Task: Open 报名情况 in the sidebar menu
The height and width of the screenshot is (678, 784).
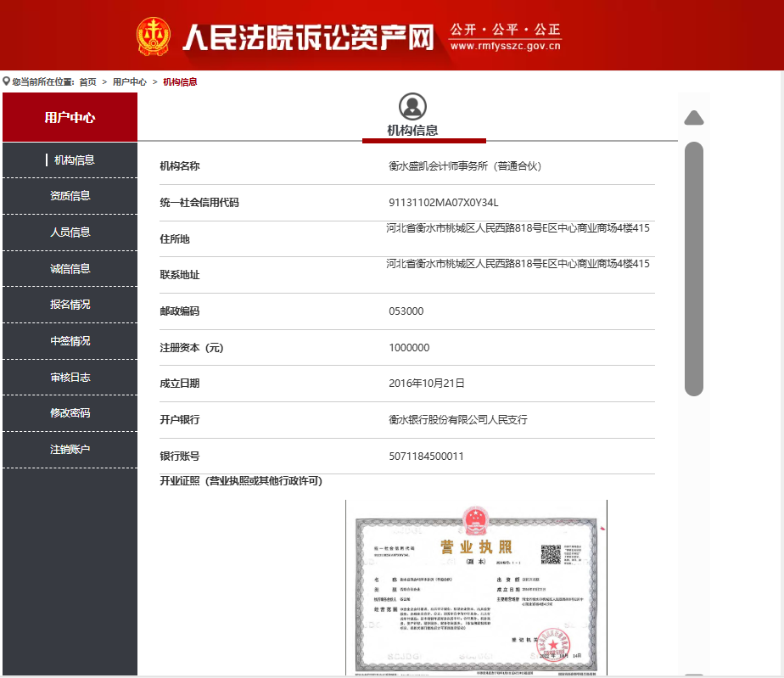Action: point(70,305)
